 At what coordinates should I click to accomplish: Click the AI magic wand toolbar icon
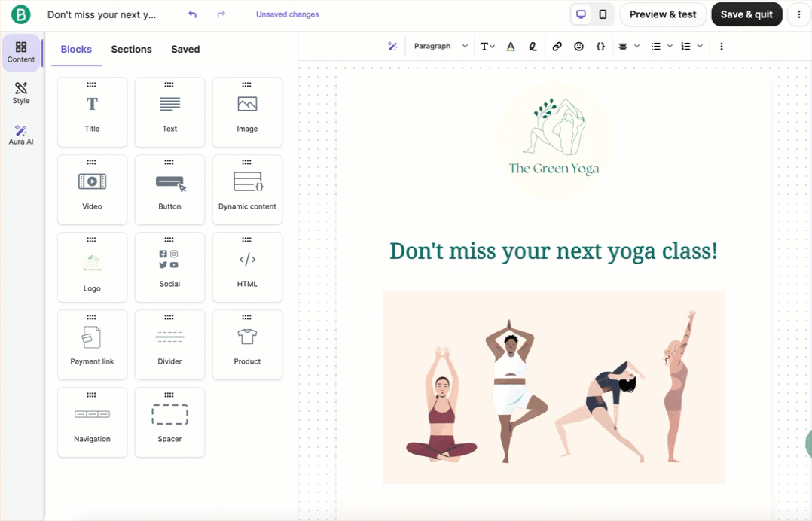392,47
